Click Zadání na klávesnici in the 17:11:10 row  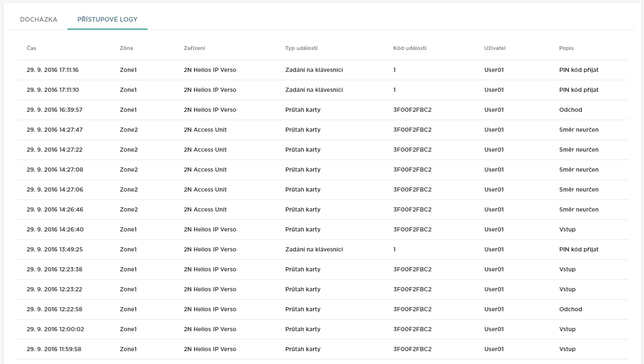click(314, 90)
